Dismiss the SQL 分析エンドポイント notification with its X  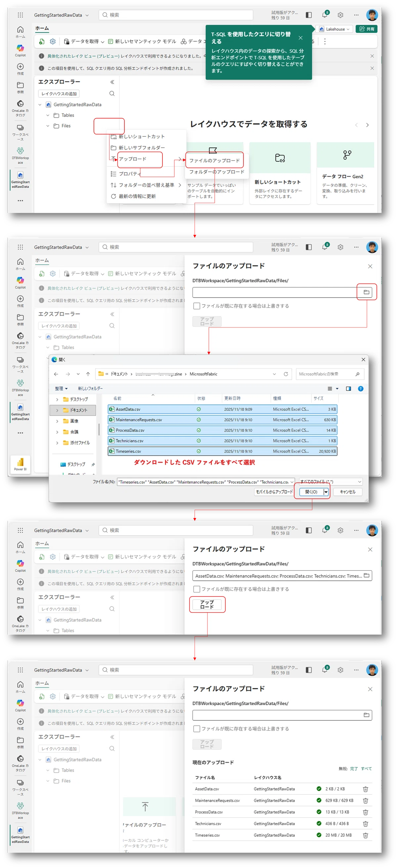point(372,68)
